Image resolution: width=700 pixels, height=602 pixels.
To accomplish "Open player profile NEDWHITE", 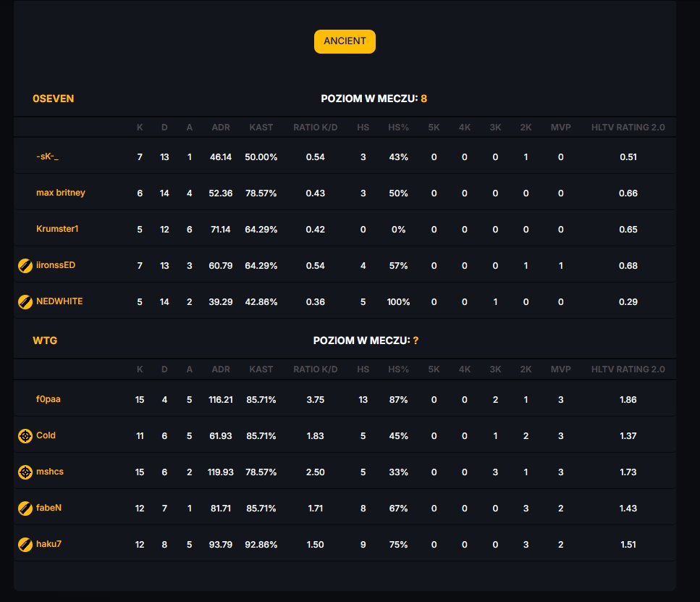I will click(59, 301).
